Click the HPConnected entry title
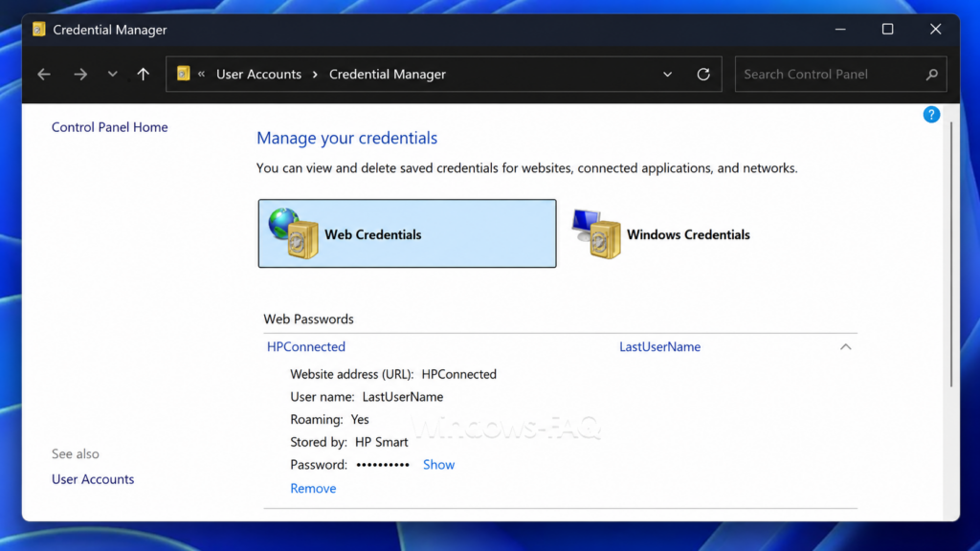980x551 pixels. [305, 346]
